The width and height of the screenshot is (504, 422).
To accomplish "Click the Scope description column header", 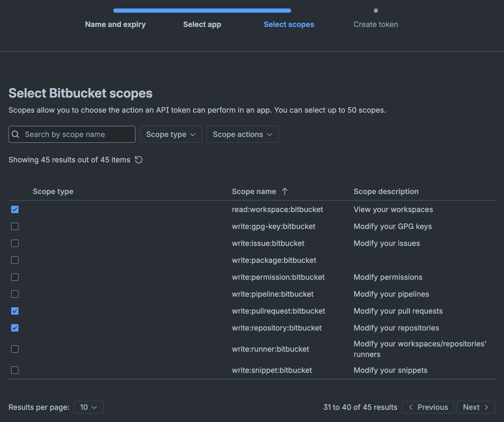I will pos(386,191).
